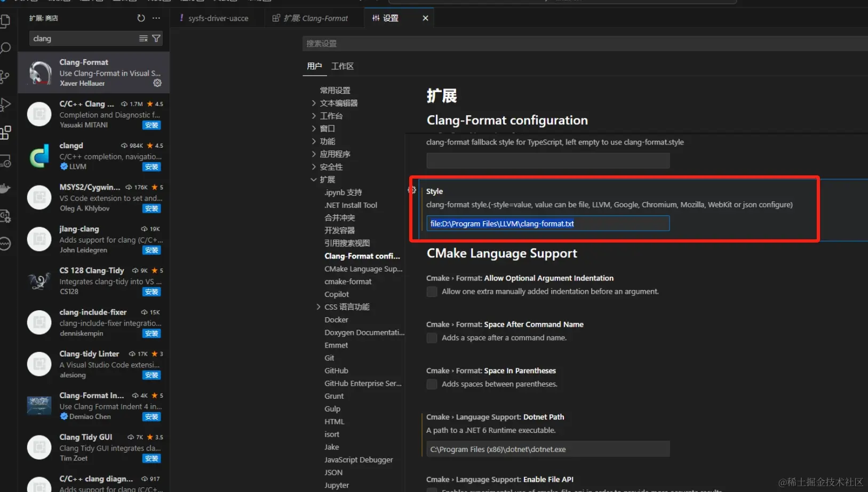Open extensions panel more actions menu
The height and width of the screenshot is (492, 868).
pyautogui.click(x=156, y=18)
